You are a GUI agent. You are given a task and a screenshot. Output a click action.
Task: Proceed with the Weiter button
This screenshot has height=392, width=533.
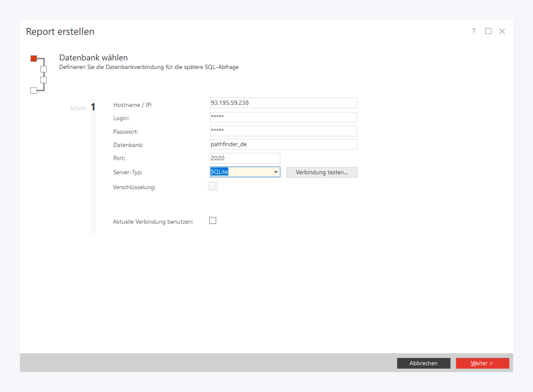482,363
